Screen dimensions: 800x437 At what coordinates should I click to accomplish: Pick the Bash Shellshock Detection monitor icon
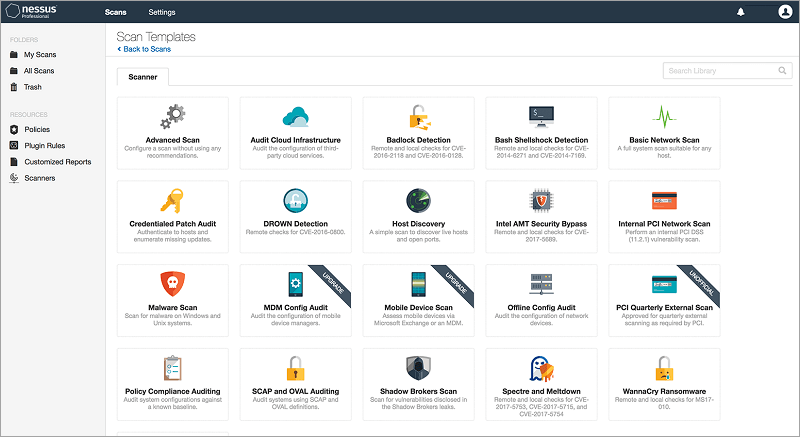point(541,117)
